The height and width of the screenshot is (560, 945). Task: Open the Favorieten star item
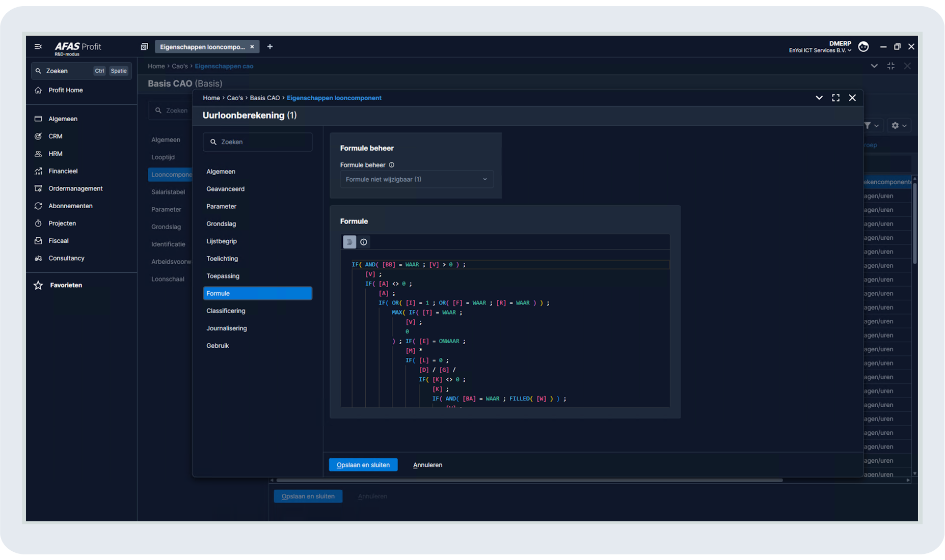[58, 285]
